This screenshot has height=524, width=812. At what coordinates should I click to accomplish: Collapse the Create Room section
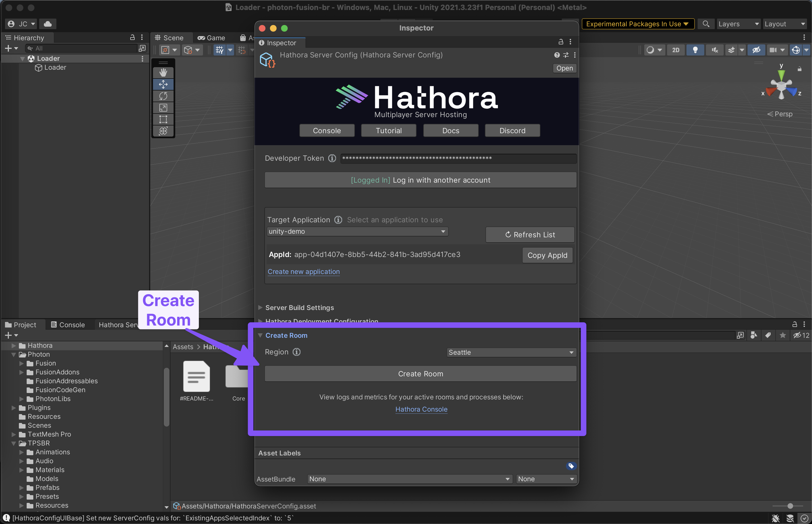pos(260,336)
